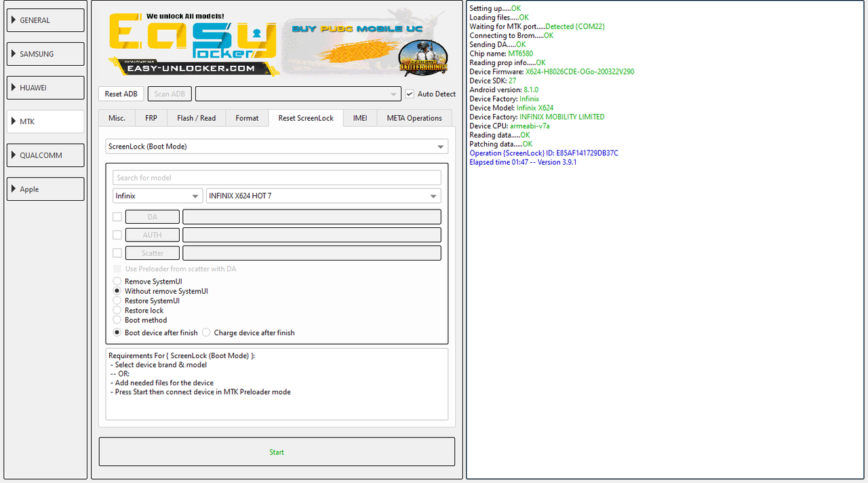The width and height of the screenshot is (868, 483).
Task: Open the ScreenLock (Boot Mode) operation dropdown
Action: (277, 147)
